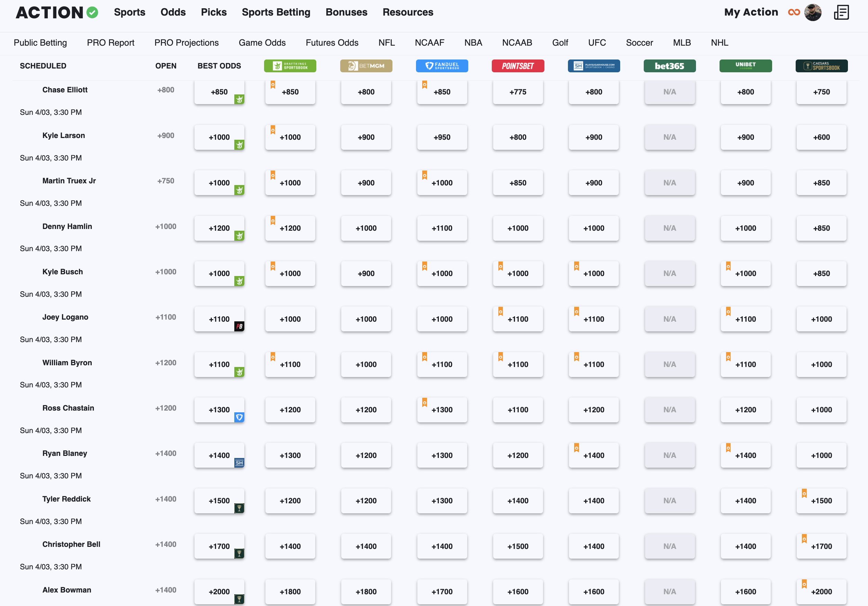Click the Caesars Sportsbook logo header

821,66
